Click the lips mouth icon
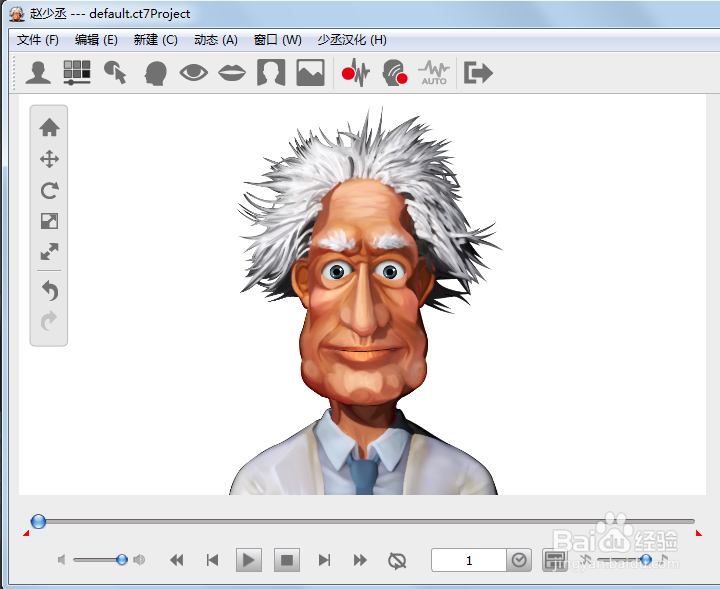Screen dimensions: 720x589 click(232, 73)
